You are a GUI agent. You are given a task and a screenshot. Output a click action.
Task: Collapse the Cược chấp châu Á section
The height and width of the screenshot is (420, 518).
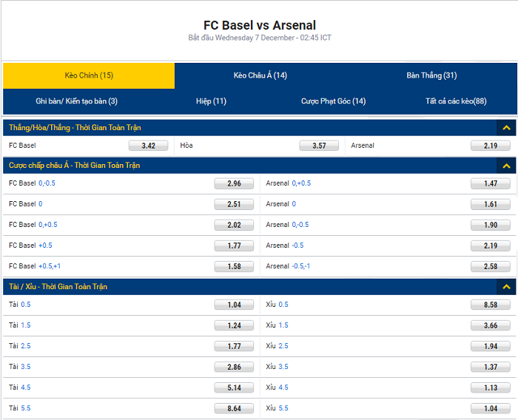pos(506,166)
